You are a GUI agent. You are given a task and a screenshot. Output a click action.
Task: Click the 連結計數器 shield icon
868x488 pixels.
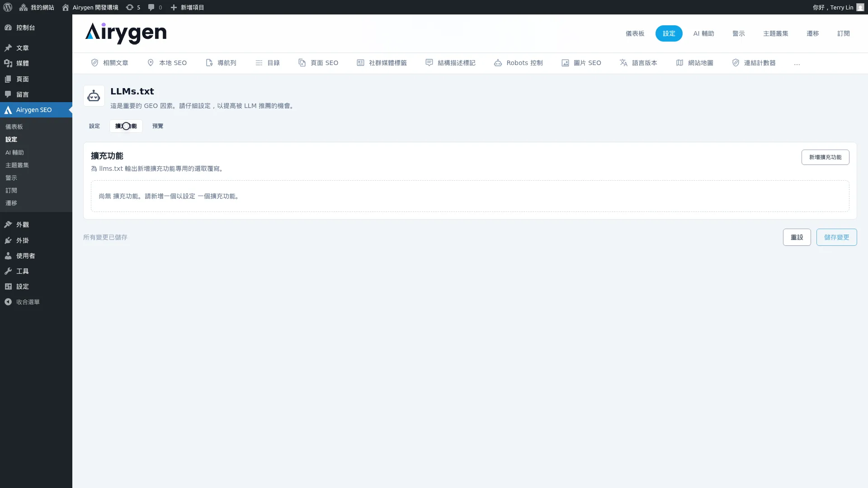[x=736, y=63]
